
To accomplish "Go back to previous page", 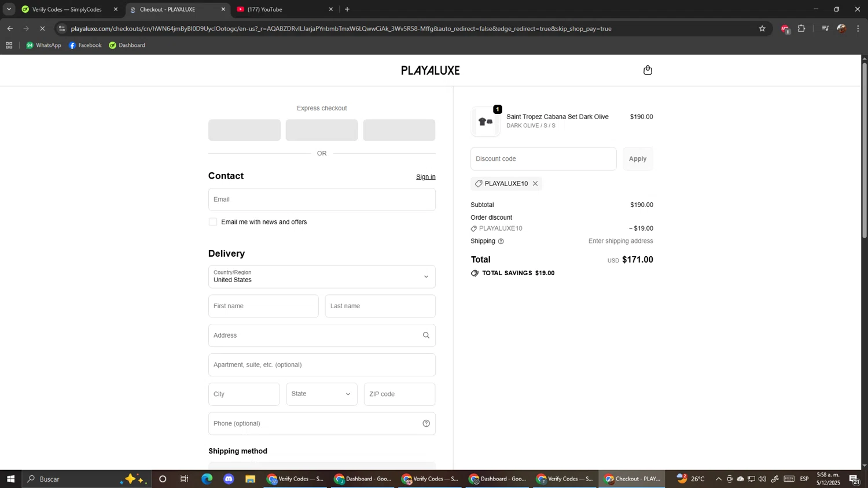I will [10, 28].
